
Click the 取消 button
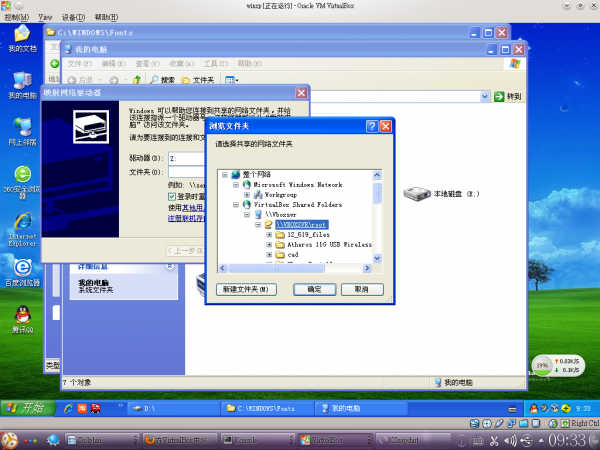(x=362, y=289)
